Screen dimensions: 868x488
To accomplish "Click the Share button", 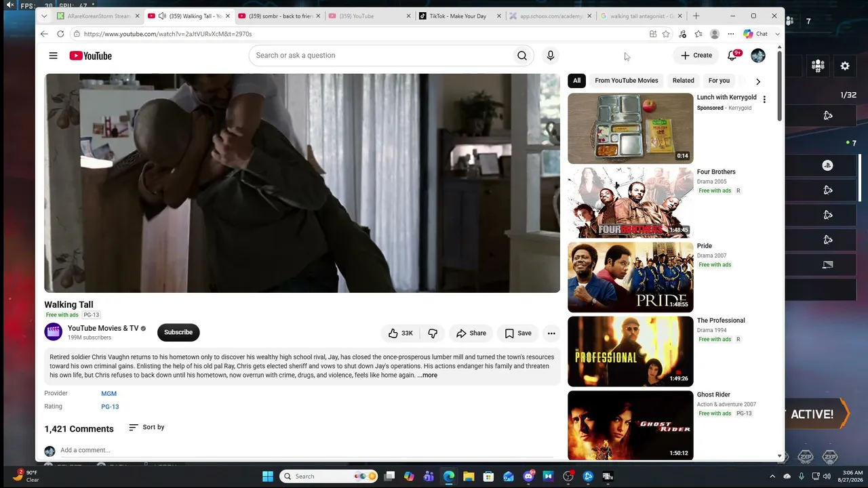I will tap(471, 333).
